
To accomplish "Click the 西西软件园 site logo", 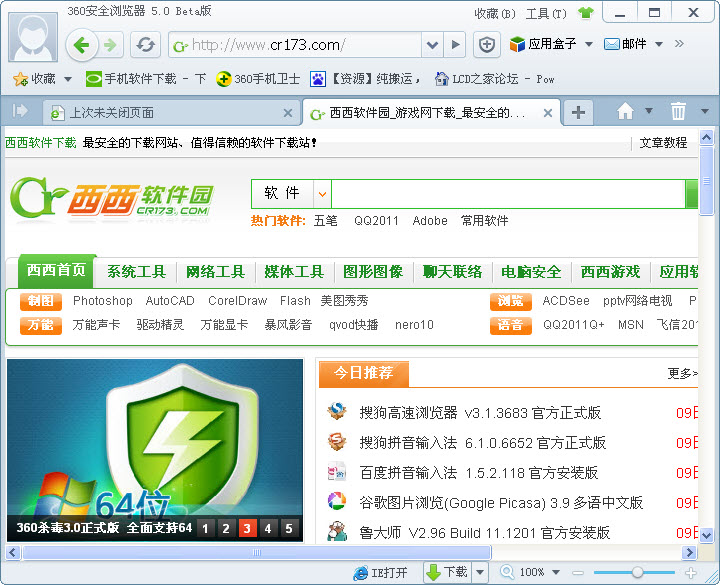I will [x=112, y=200].
